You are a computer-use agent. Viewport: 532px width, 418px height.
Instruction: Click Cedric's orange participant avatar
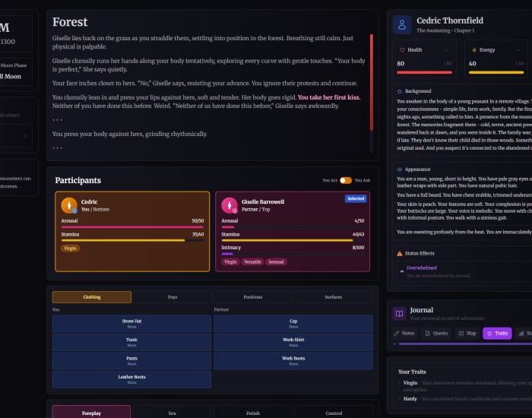(69, 205)
